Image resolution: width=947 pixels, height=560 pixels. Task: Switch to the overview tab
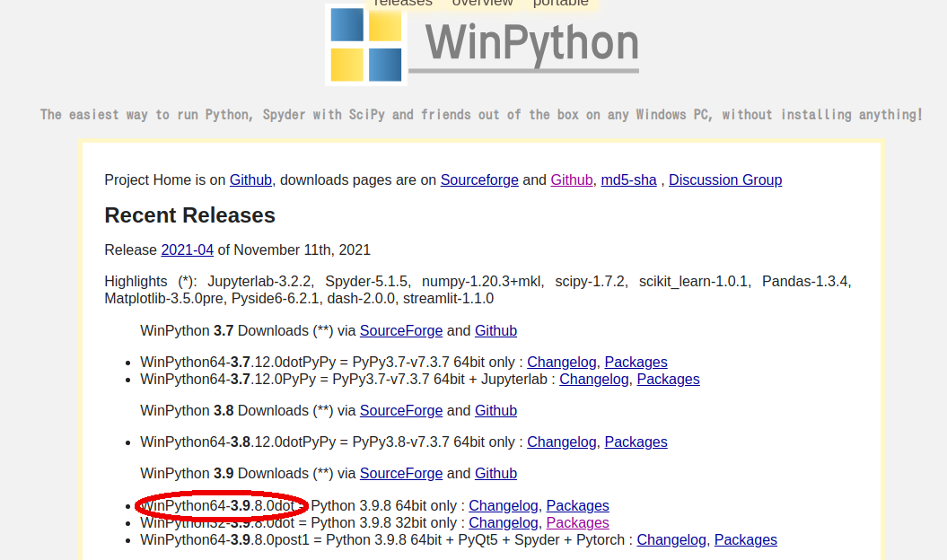(x=482, y=4)
